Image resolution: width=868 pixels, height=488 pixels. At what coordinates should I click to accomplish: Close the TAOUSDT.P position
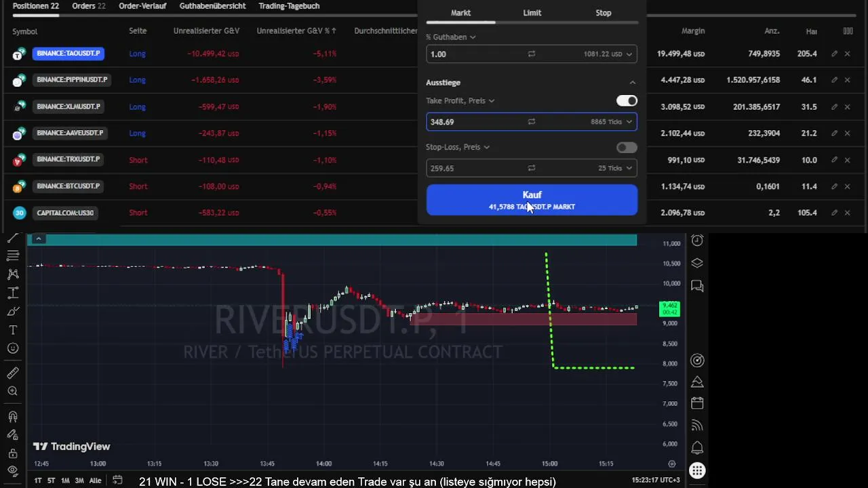coord(847,54)
